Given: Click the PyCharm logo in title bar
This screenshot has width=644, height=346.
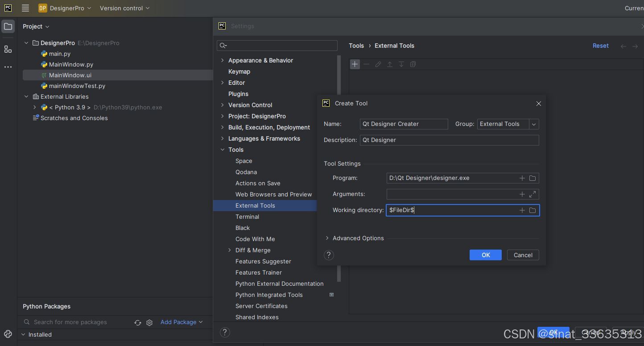Looking at the screenshot, I should tap(8, 8).
